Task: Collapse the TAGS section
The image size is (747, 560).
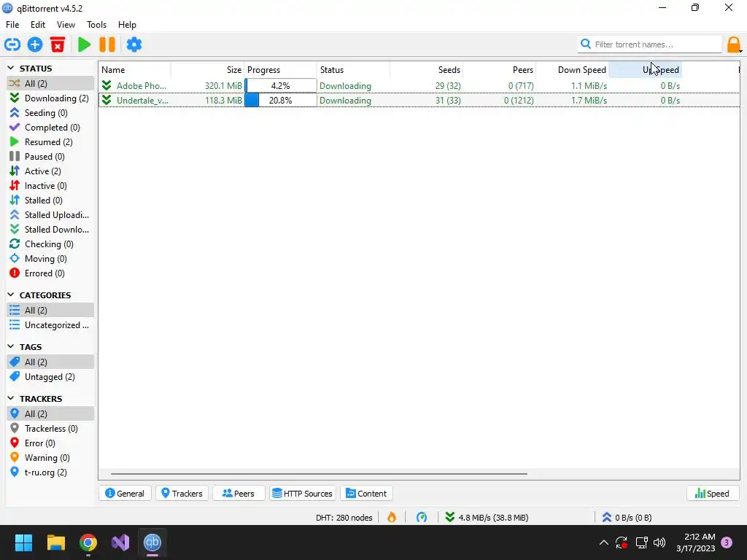Action: [11, 346]
